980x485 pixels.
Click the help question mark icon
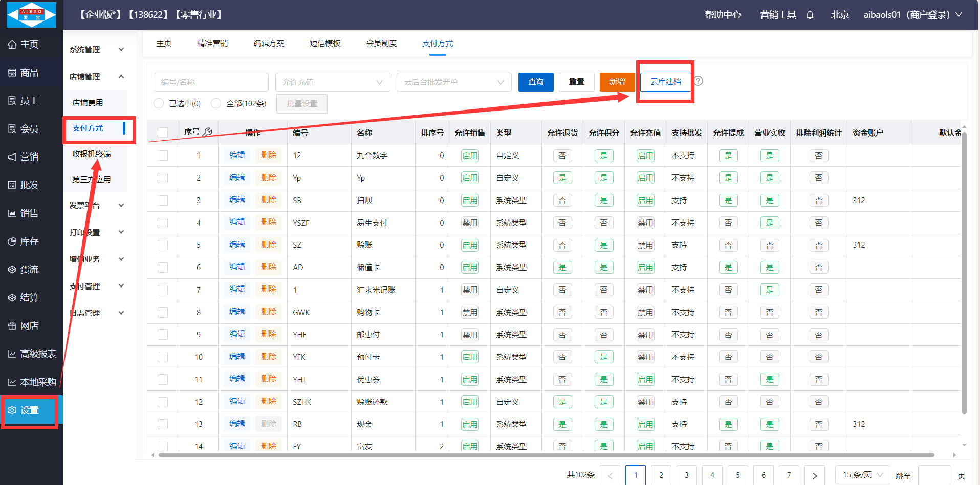699,81
